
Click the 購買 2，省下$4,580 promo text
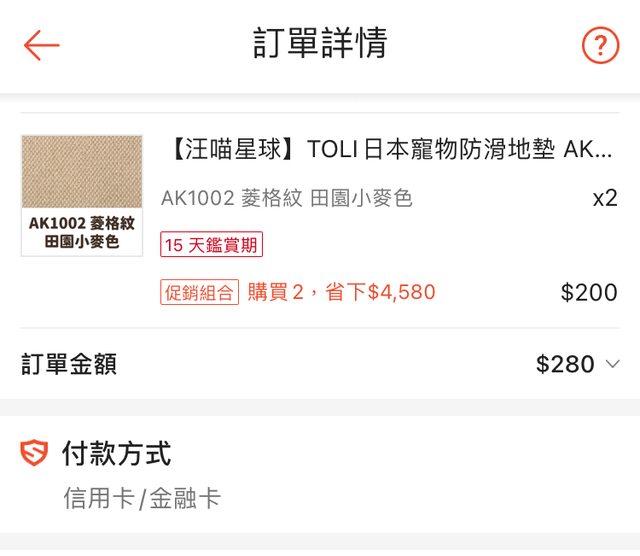[x=341, y=293]
